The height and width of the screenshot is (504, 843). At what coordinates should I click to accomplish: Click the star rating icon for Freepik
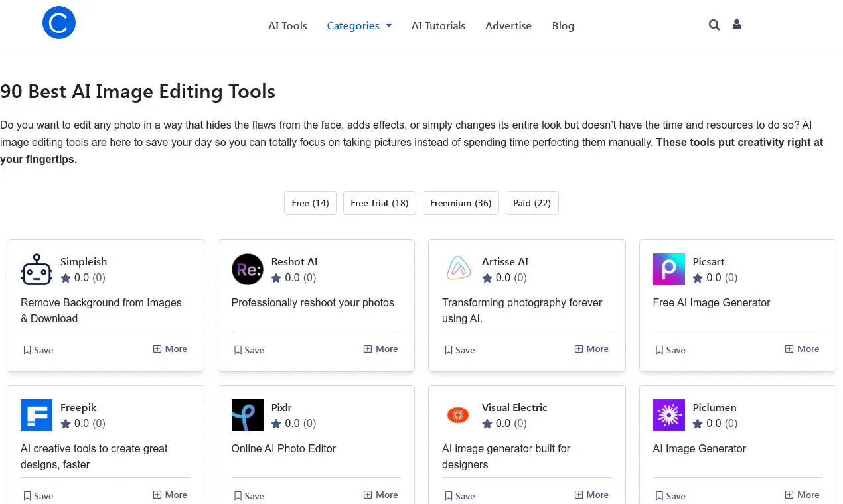pos(66,424)
